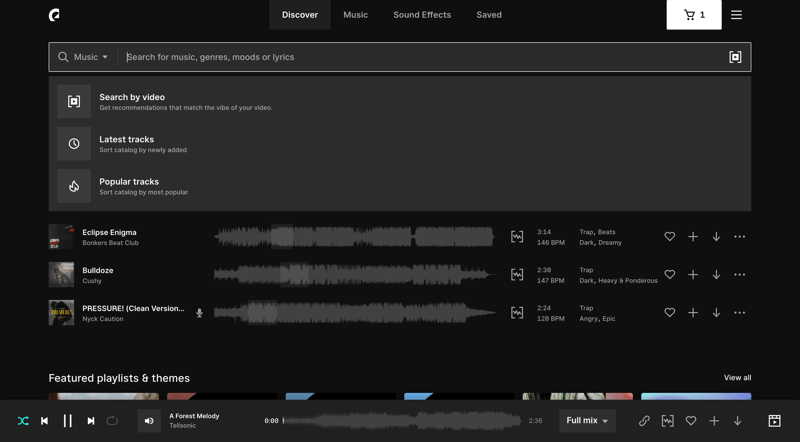Viewport: 800px width, 442px height.
Task: Open the Bulldoze track title
Action: tap(97, 271)
